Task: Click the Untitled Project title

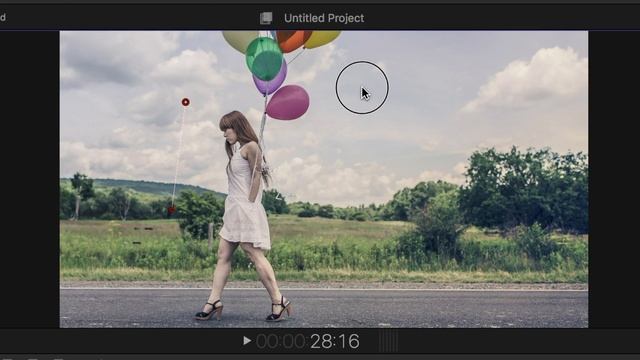Action: point(324,18)
